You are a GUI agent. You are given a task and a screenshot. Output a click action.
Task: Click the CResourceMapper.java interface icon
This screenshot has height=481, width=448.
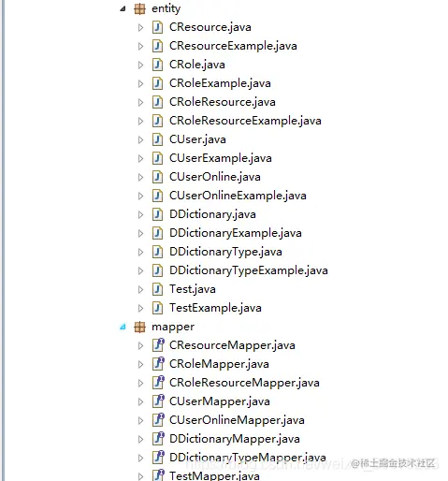pos(158,345)
